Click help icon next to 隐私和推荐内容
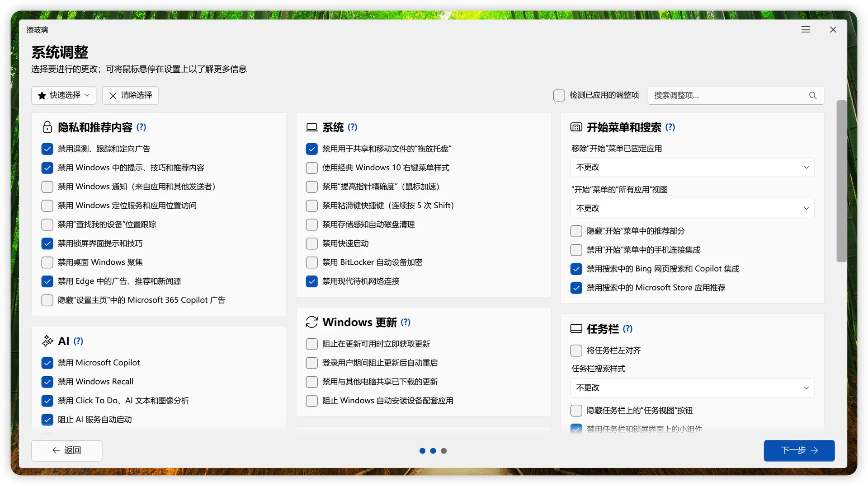The height and width of the screenshot is (486, 868). click(142, 127)
